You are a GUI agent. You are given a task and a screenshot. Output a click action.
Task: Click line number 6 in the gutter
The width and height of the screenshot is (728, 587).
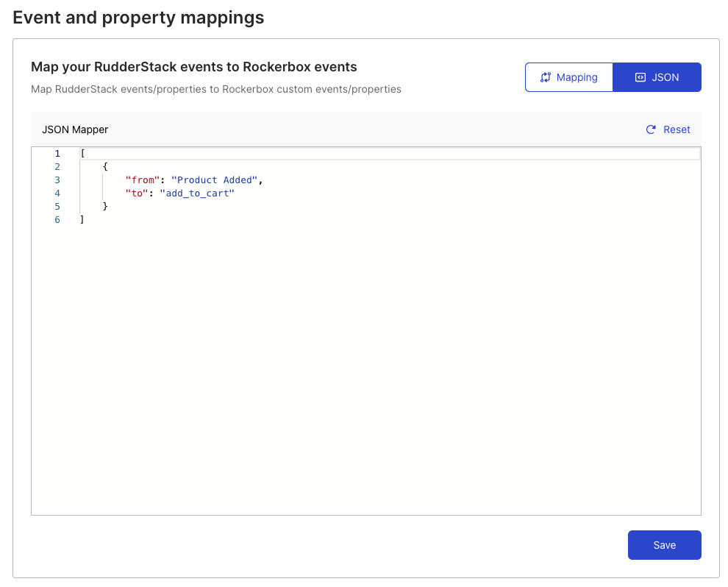coord(57,220)
